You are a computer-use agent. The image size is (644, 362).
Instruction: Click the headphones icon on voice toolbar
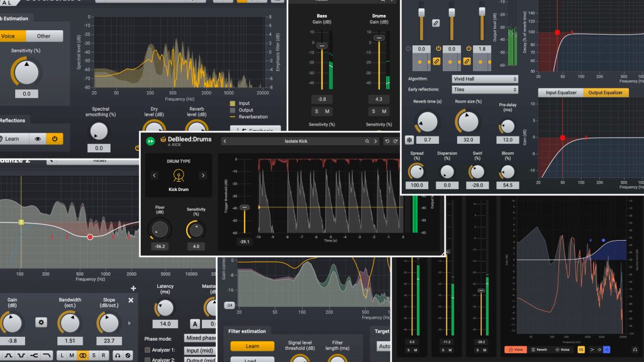click(635, 349)
